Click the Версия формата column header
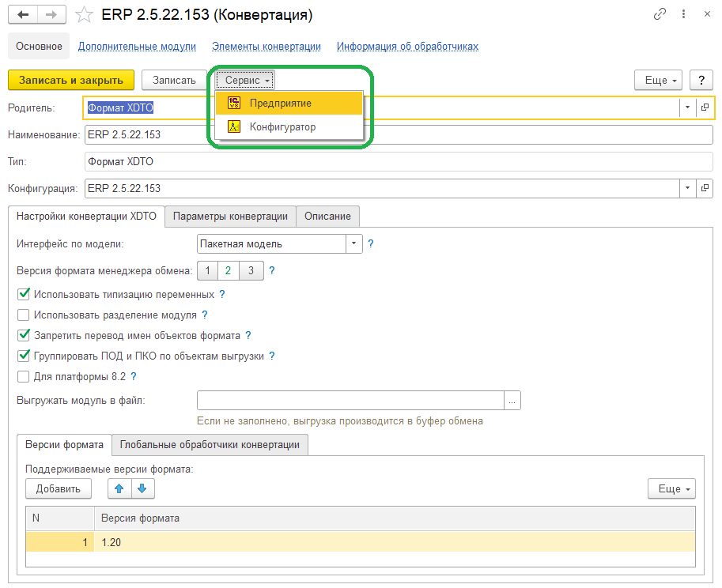Viewport: 722px width, 588px height. coord(395,518)
